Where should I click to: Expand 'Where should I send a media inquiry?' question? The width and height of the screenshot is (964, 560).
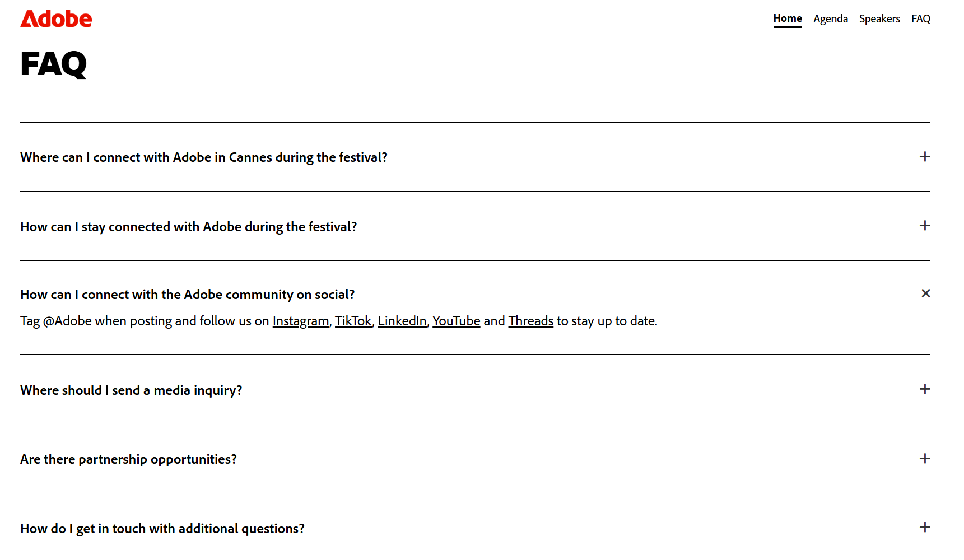pos(131,390)
